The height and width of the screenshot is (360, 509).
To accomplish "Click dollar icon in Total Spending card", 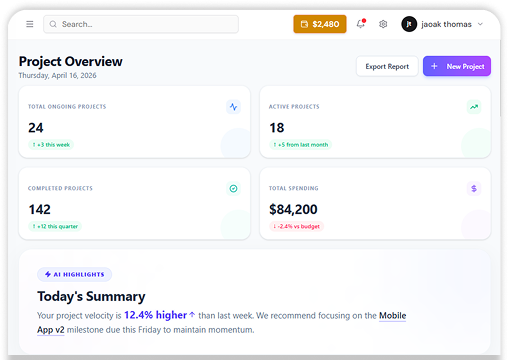I will coord(474,189).
